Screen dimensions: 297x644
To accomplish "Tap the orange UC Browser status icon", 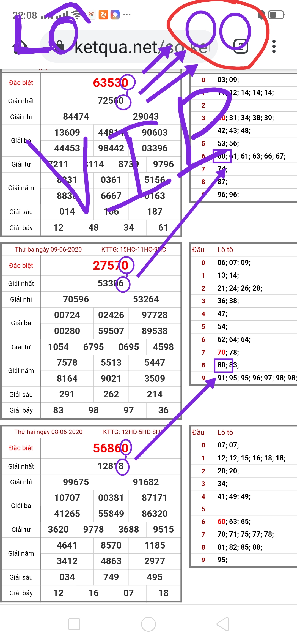I will click(103, 15).
